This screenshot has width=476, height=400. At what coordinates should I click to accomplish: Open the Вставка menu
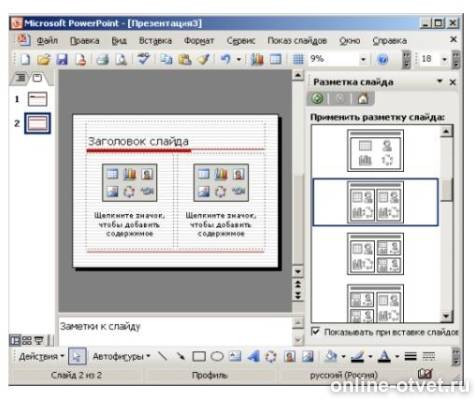[155, 41]
